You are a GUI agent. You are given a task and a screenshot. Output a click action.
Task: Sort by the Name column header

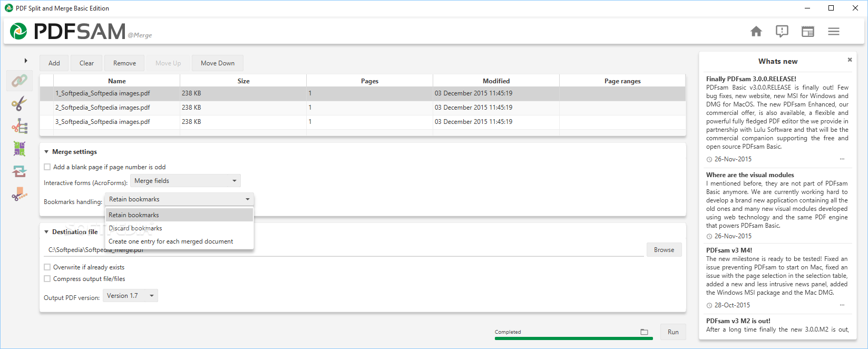(x=116, y=81)
